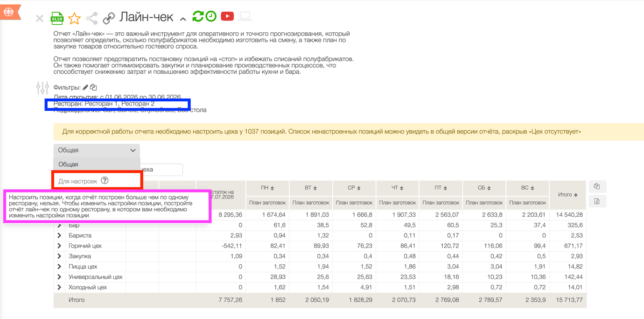Copy report link via chain icon
Screen dimensions: 644x319
[x=109, y=18]
